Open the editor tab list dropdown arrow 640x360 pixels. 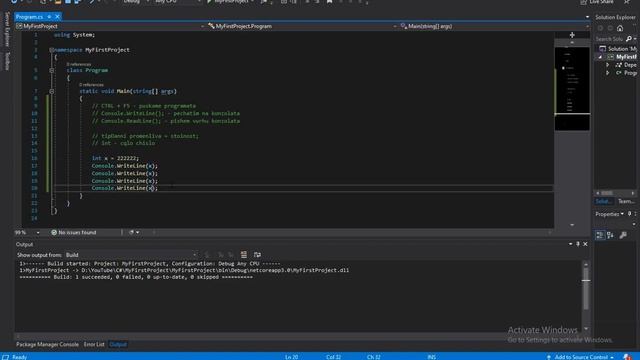[x=587, y=17]
